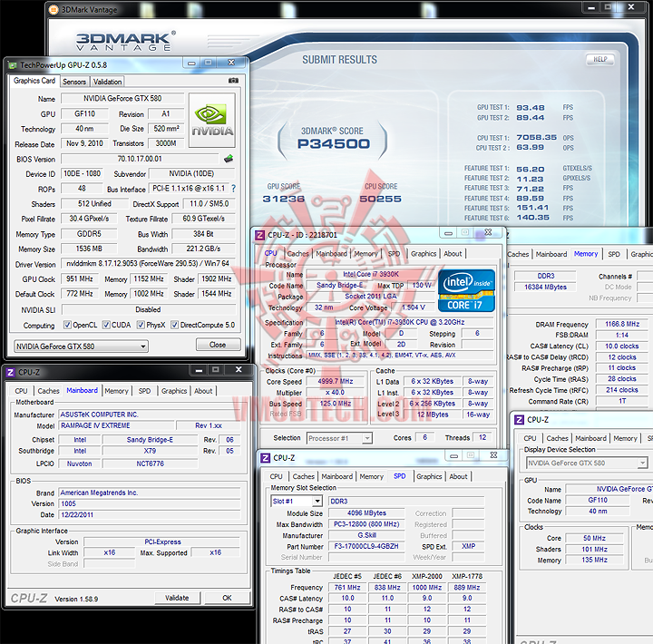
Task: Click the Memory tab in right CPU-Z Memory window
Action: (x=586, y=254)
